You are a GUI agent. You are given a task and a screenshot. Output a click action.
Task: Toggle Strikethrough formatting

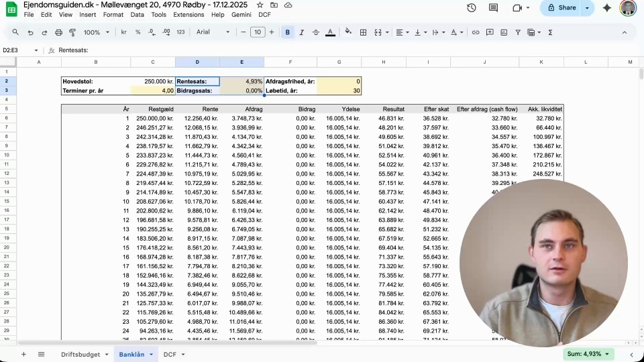click(315, 32)
